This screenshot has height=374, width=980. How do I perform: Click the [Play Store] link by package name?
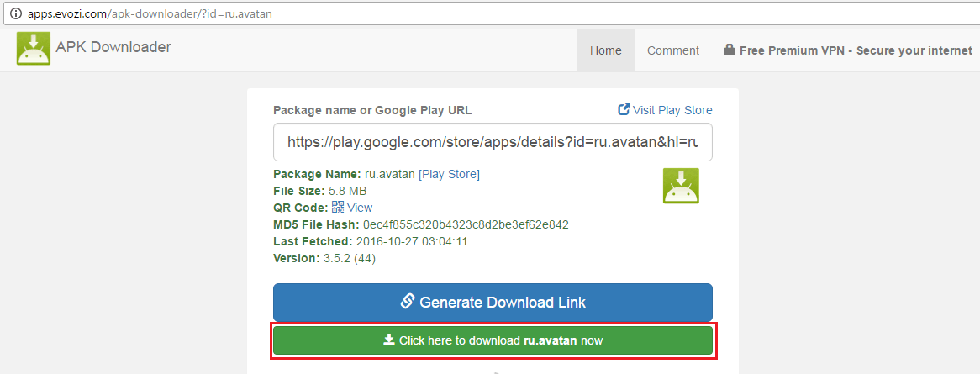pos(449,174)
